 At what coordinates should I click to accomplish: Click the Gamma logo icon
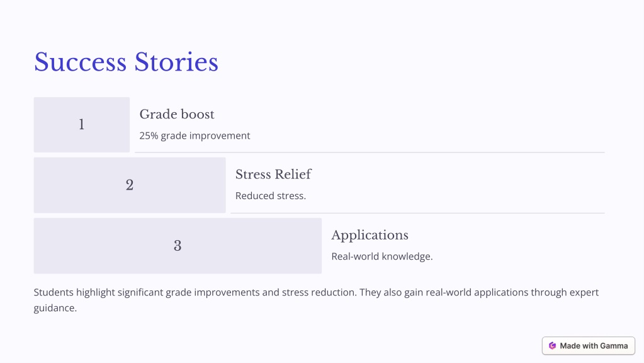pos(553,346)
